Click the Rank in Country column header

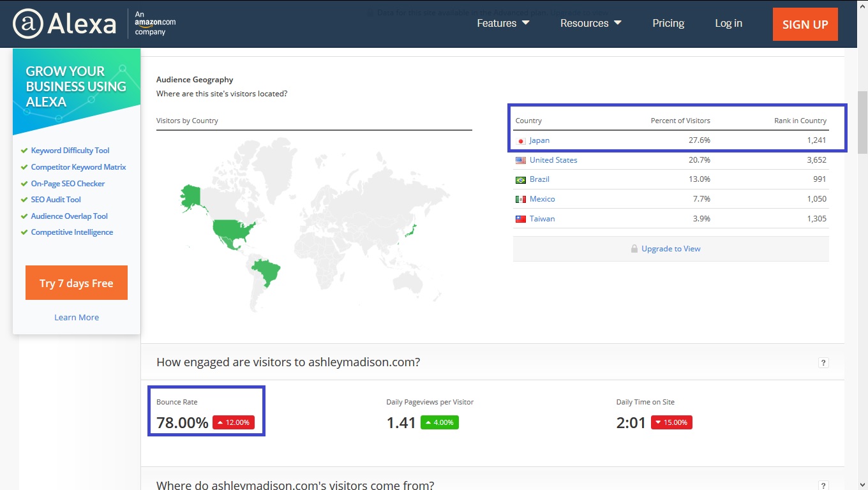point(800,121)
